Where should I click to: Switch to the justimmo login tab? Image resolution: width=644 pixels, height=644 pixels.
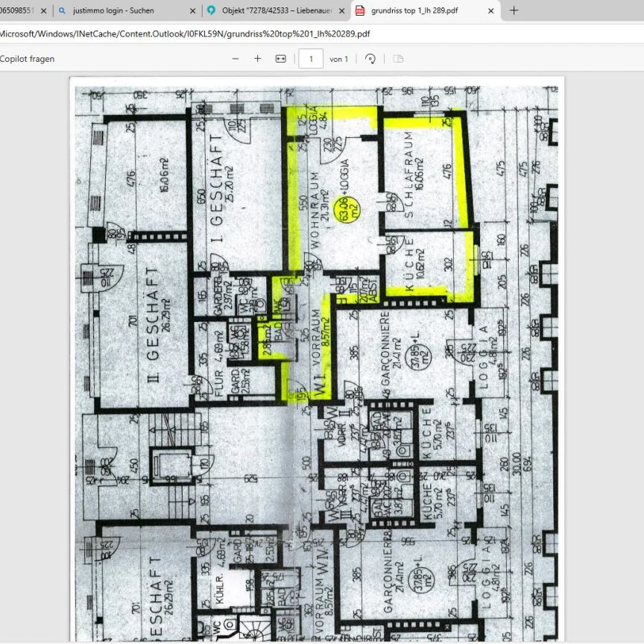click(x=119, y=11)
